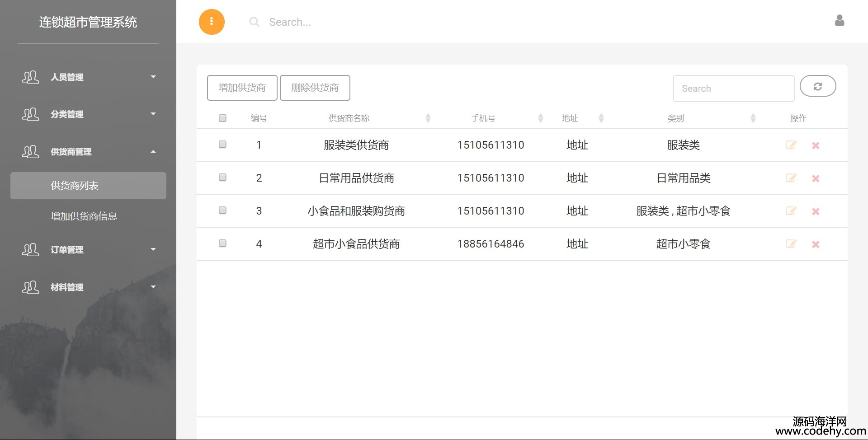This screenshot has width=868, height=440.
Task: Edit the 服装类供货商 row
Action: coord(791,145)
